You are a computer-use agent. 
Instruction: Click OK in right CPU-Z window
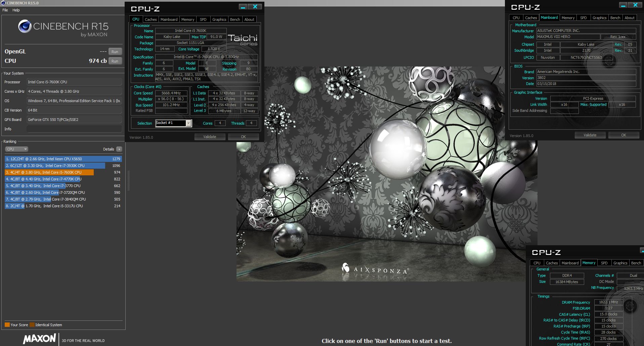tap(624, 135)
